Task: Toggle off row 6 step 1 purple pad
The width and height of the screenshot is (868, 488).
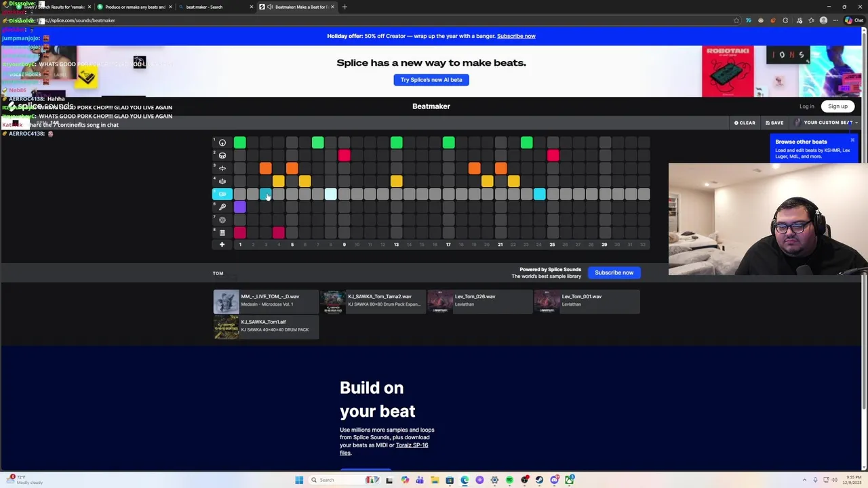Action: click(x=239, y=207)
